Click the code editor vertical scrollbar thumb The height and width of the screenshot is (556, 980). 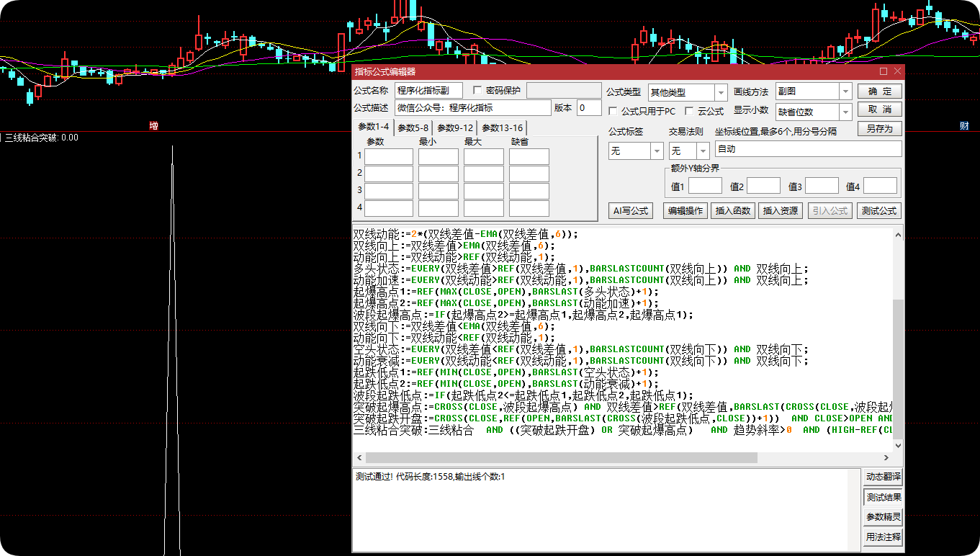click(x=897, y=369)
